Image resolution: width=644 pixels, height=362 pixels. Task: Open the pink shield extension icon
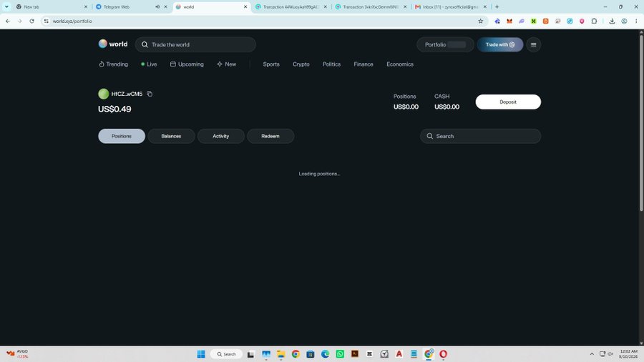(582, 21)
